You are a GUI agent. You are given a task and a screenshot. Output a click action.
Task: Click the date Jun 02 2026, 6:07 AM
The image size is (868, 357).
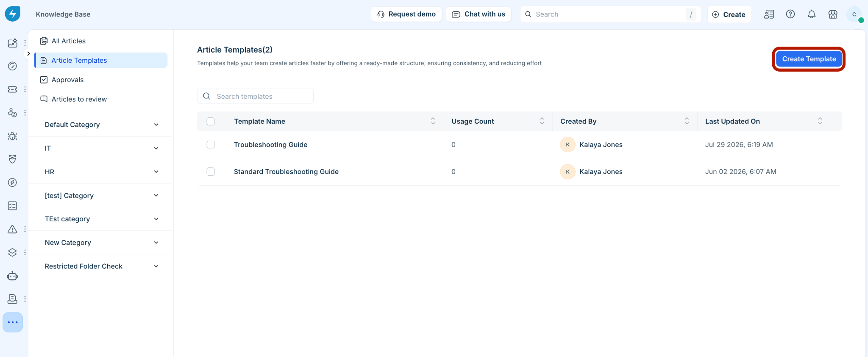[x=741, y=172]
